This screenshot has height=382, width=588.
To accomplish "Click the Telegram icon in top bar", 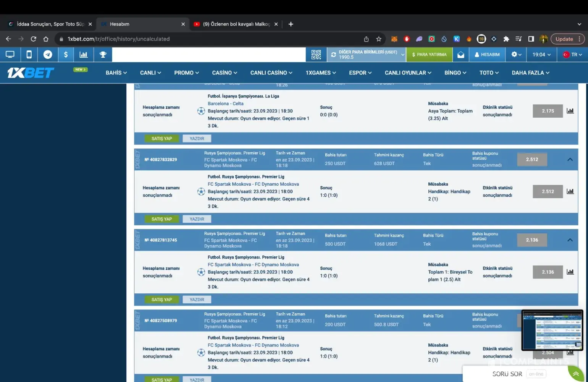I will 48,55.
